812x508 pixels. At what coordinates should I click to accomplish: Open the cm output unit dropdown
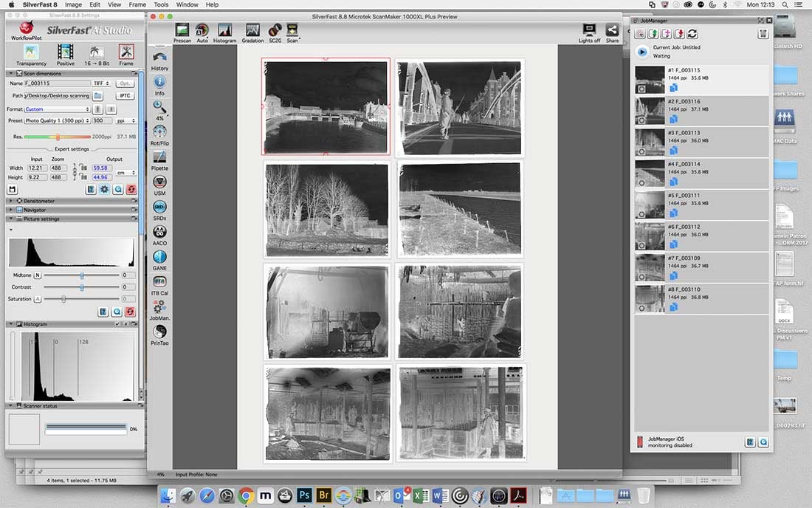[125, 173]
